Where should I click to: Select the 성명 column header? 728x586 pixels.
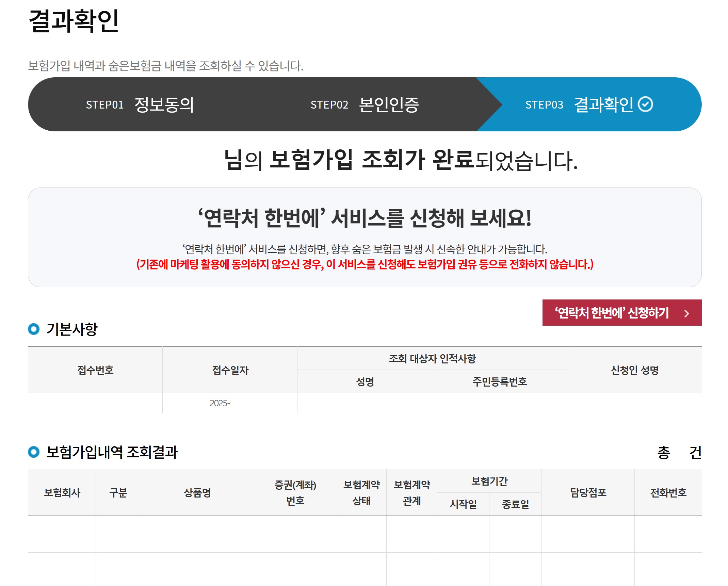tap(364, 381)
